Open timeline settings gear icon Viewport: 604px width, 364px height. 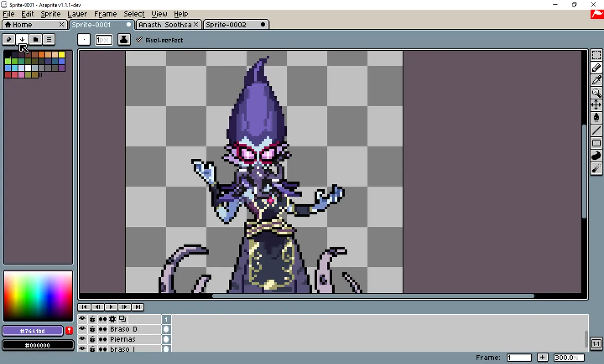[112, 319]
